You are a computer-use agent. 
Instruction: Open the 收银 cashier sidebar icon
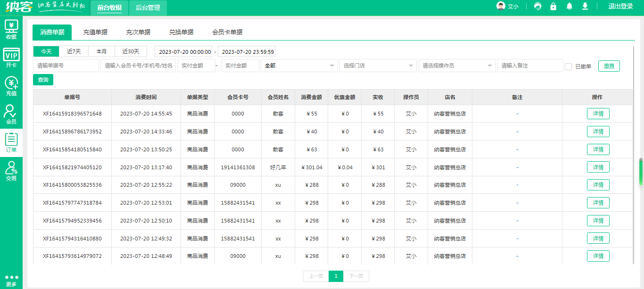(x=11, y=29)
